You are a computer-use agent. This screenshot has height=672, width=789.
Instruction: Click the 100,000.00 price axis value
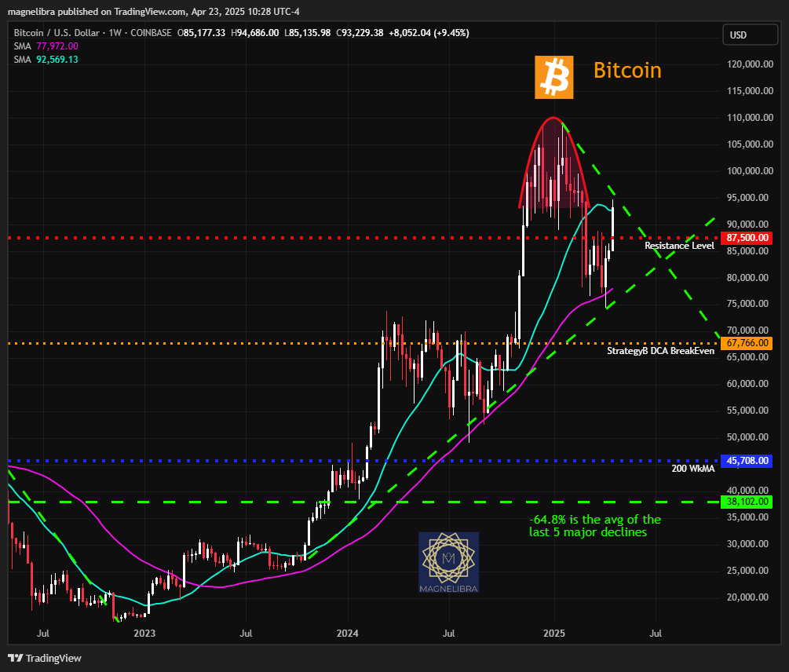point(750,171)
